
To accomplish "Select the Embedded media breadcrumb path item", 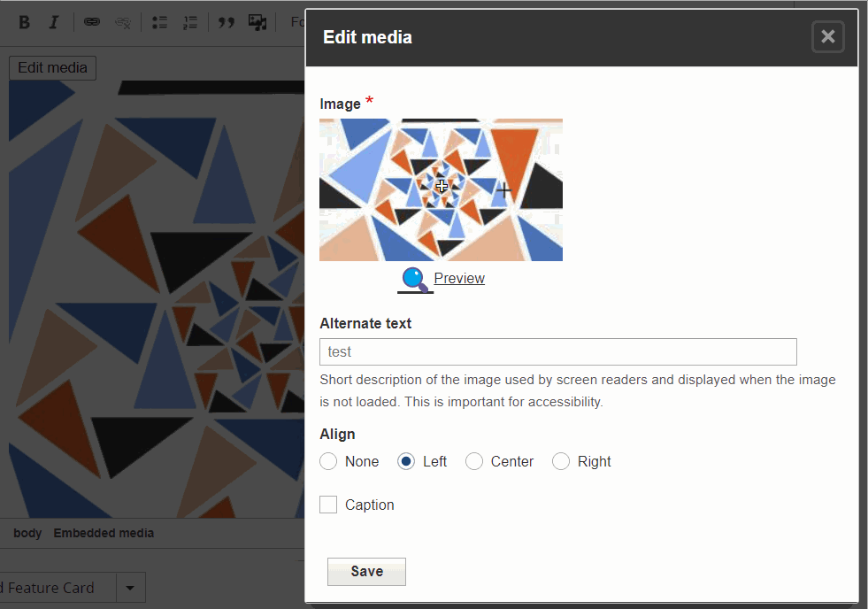I will pyautogui.click(x=104, y=533).
